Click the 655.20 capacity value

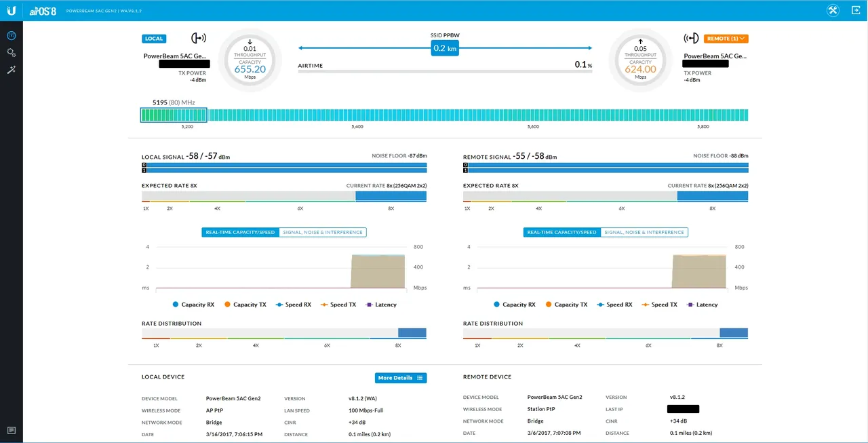coord(250,69)
